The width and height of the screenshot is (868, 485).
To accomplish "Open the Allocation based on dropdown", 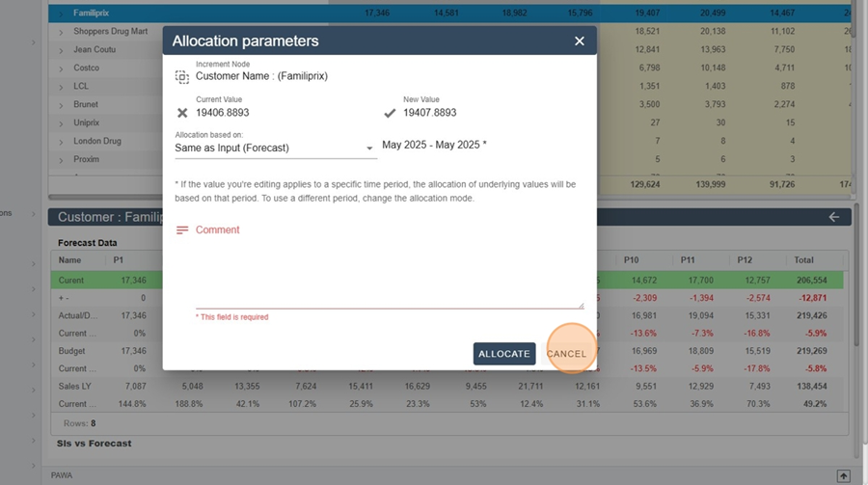I will (x=275, y=148).
